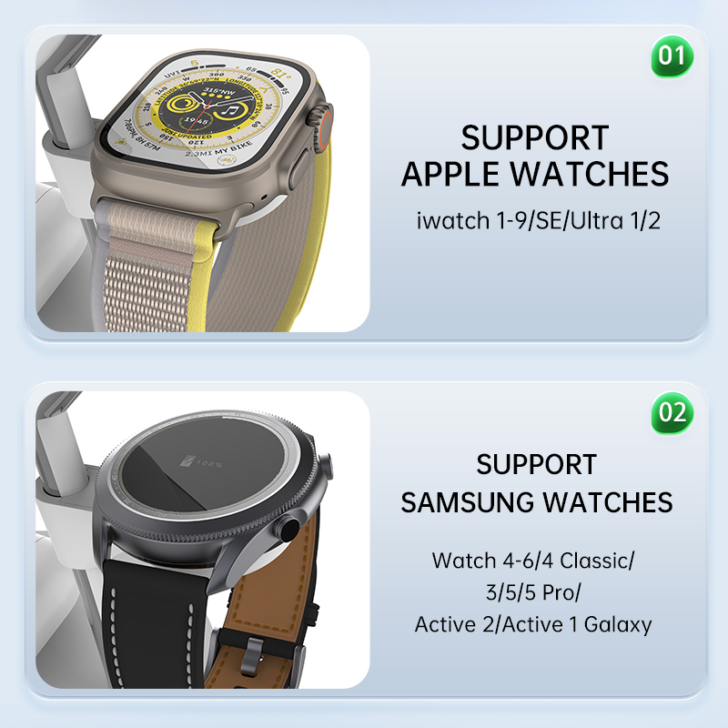Click the 3/5/5 Pro/ text line
This screenshot has height=728, width=728.
point(533,592)
